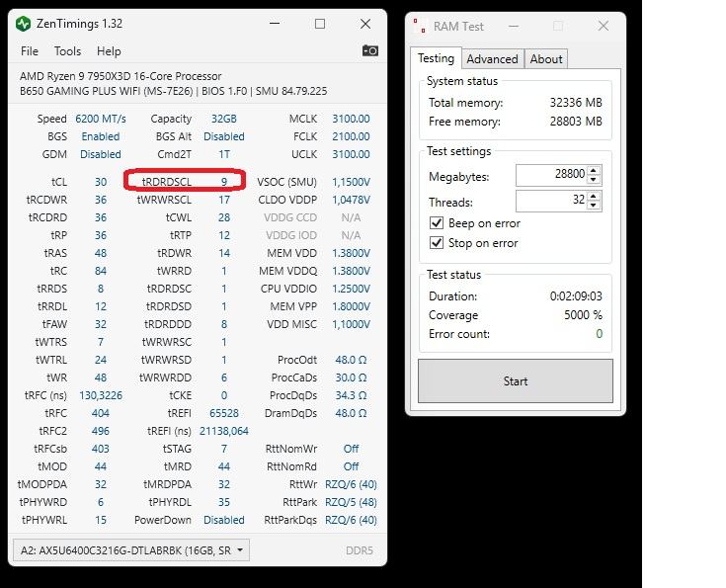Toggle Beep on error checkbox

437,223
